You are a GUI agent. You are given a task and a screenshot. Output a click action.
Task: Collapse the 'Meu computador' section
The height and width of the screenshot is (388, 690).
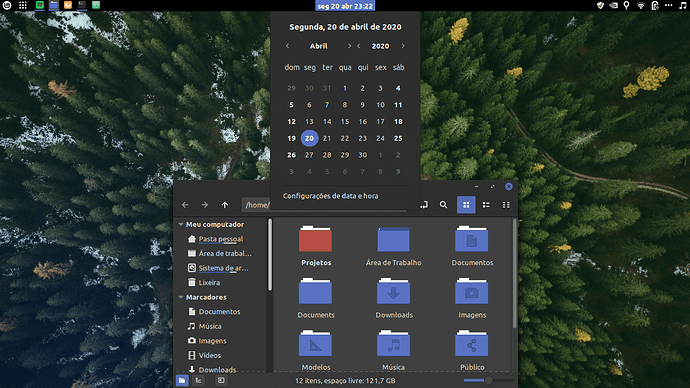click(180, 224)
